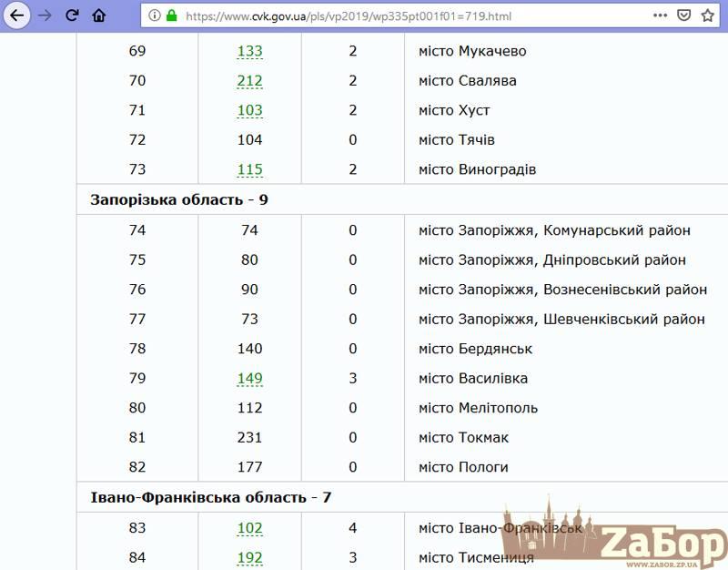This screenshot has width=728, height=570.
Task: Follow link 102 for місто Івано-Франківськ
Action: tap(249, 528)
